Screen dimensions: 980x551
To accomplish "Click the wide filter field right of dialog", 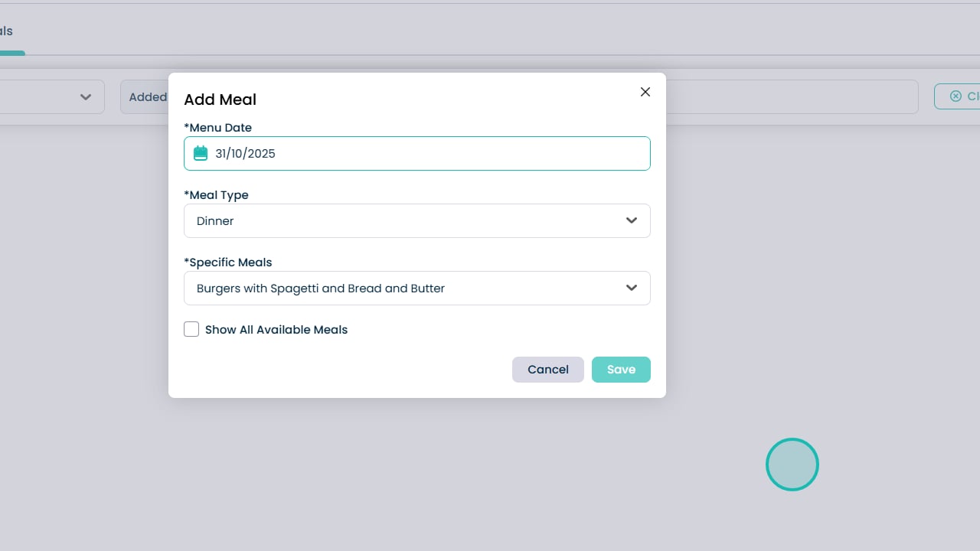I will [x=791, y=97].
